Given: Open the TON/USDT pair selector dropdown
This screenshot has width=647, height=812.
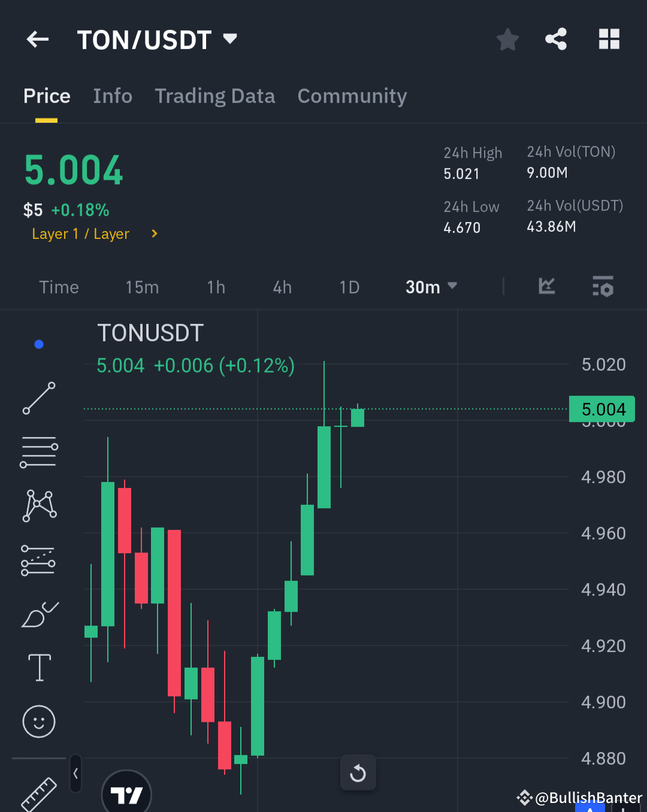Looking at the screenshot, I should (229, 38).
